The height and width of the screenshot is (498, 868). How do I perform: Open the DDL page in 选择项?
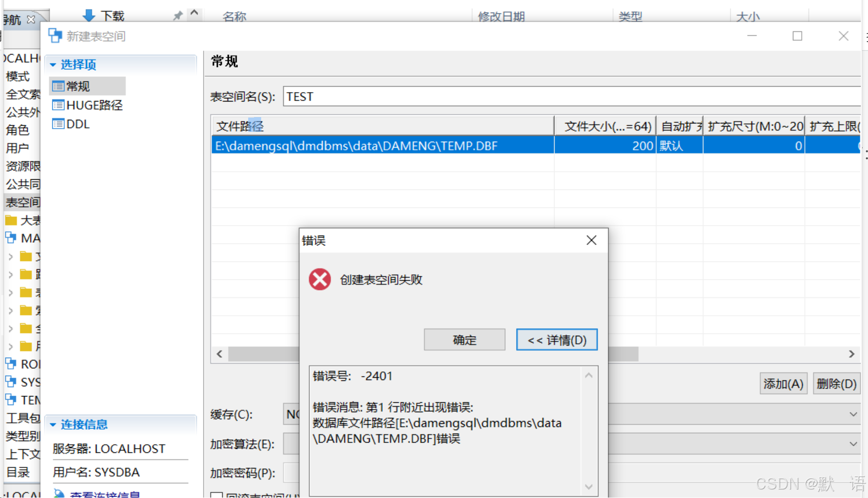coord(76,124)
